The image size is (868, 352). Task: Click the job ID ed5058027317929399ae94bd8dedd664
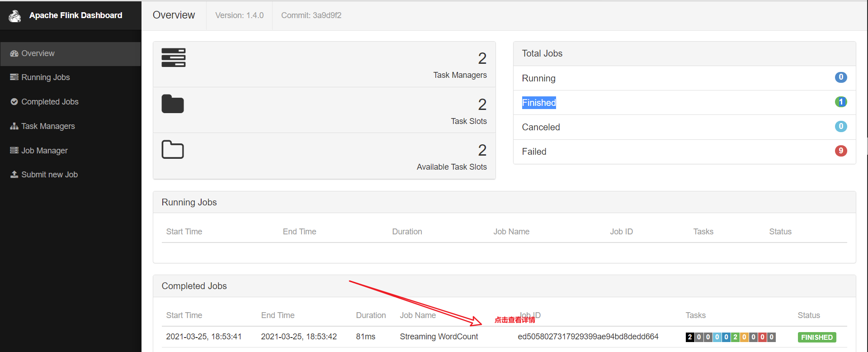(588, 337)
